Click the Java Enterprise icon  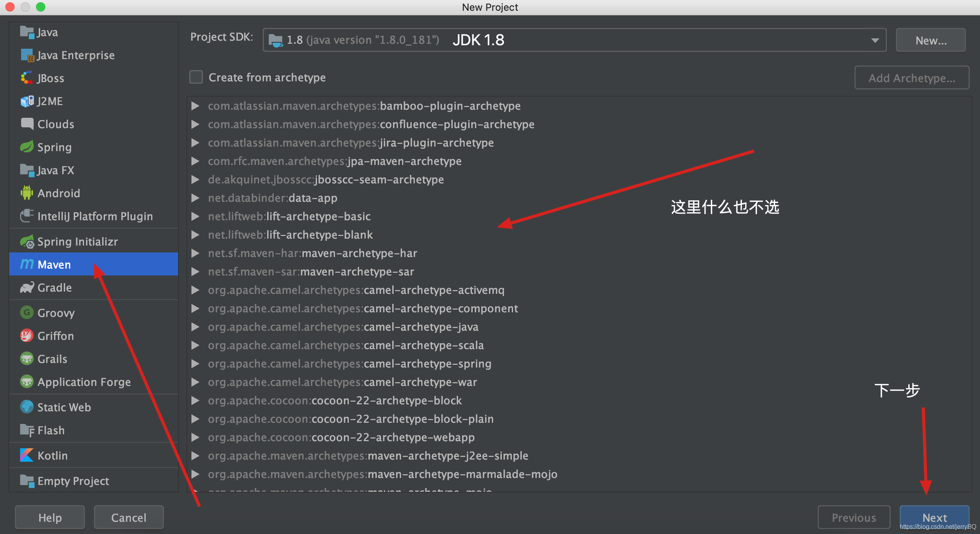27,55
